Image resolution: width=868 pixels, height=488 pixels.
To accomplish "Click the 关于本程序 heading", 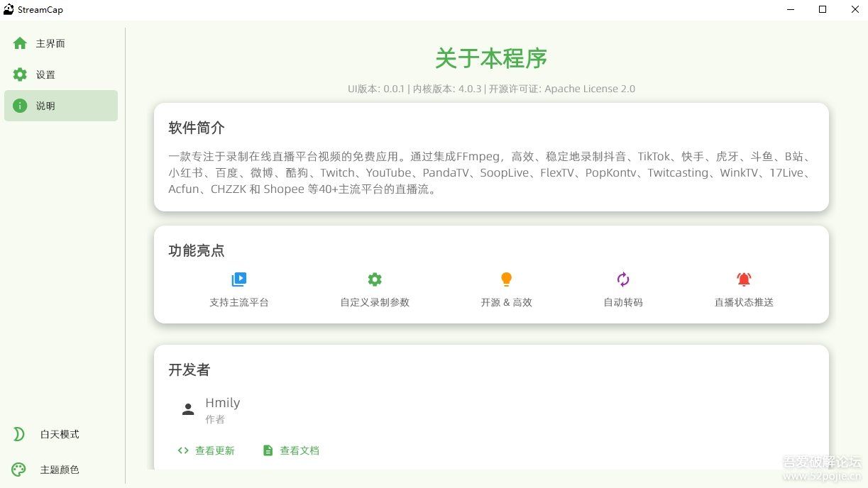I will point(491,58).
